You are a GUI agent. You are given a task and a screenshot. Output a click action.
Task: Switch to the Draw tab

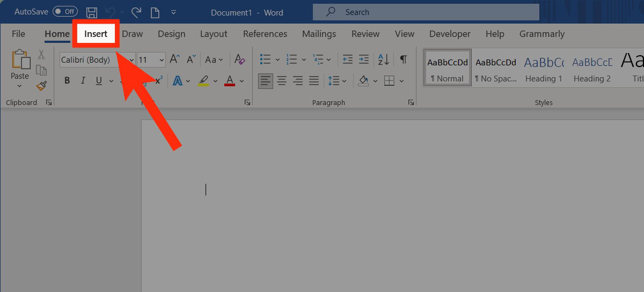pos(133,34)
